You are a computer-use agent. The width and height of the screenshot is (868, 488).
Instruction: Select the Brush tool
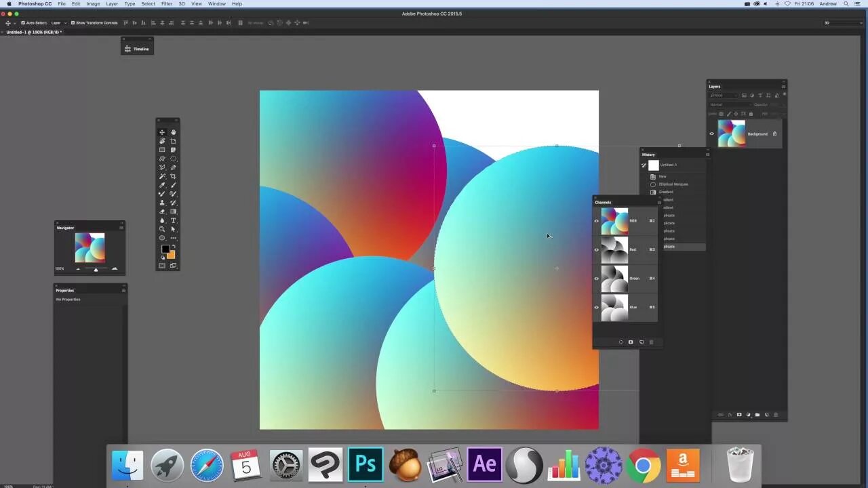point(173,185)
